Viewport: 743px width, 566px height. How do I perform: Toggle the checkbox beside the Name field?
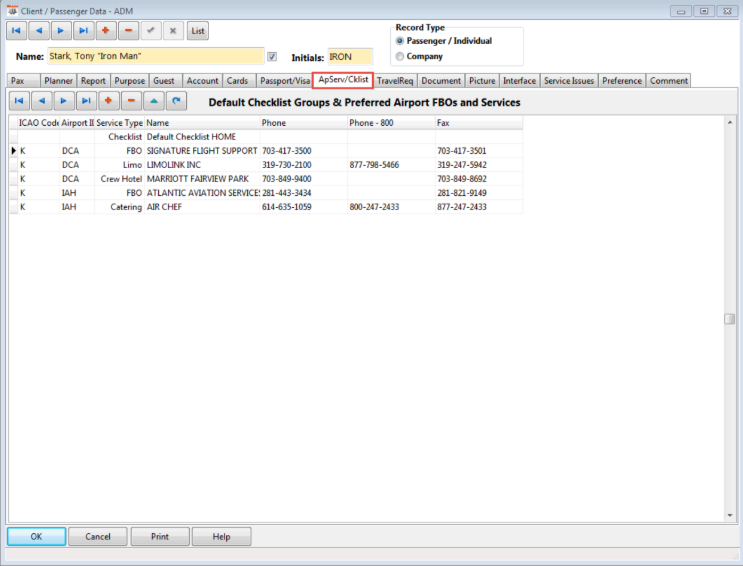coord(272,57)
